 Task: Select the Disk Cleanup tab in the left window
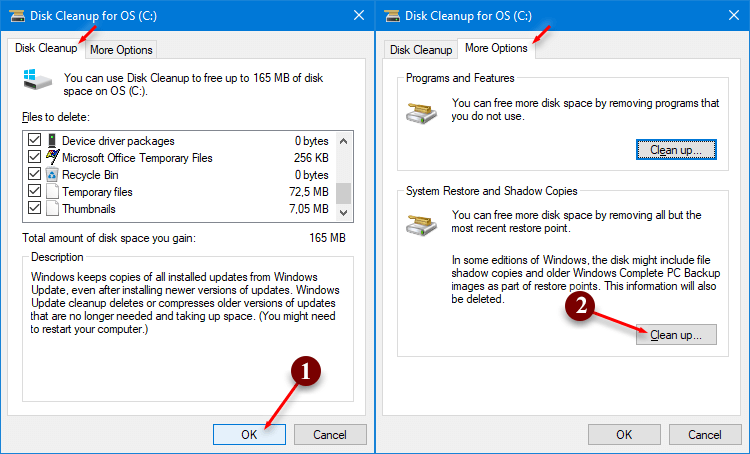(x=46, y=48)
